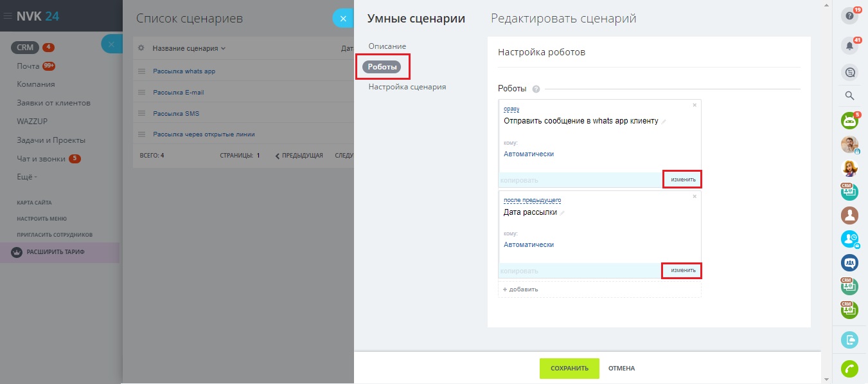Click the hamburger menu beside NVK 24

click(x=7, y=16)
